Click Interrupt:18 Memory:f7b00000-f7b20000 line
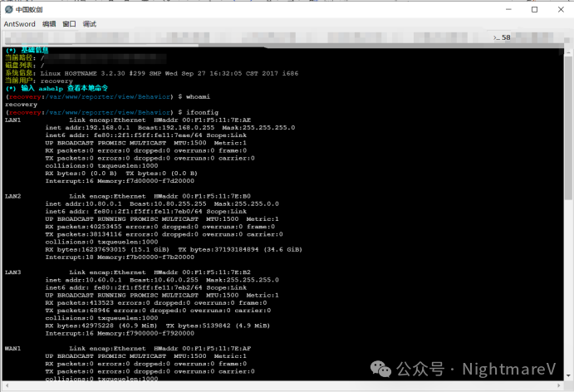The width and height of the screenshot is (574, 392). pos(120,257)
